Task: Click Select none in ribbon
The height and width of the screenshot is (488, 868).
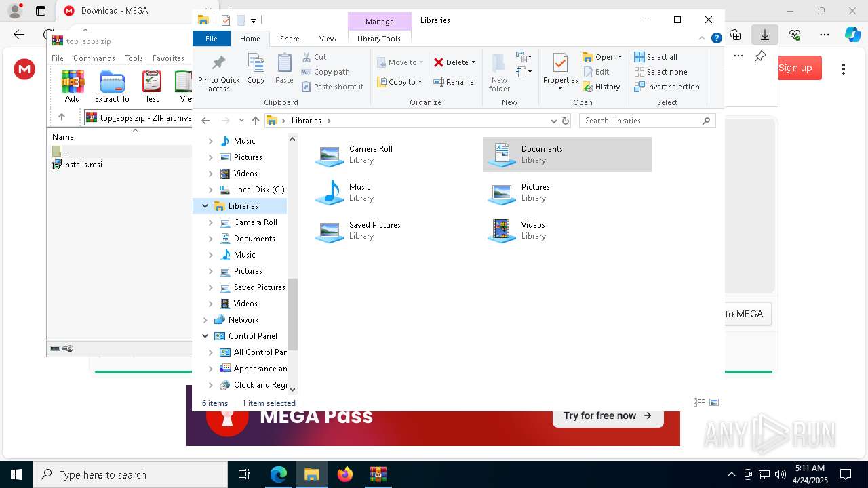Action: pyautogui.click(x=660, y=72)
